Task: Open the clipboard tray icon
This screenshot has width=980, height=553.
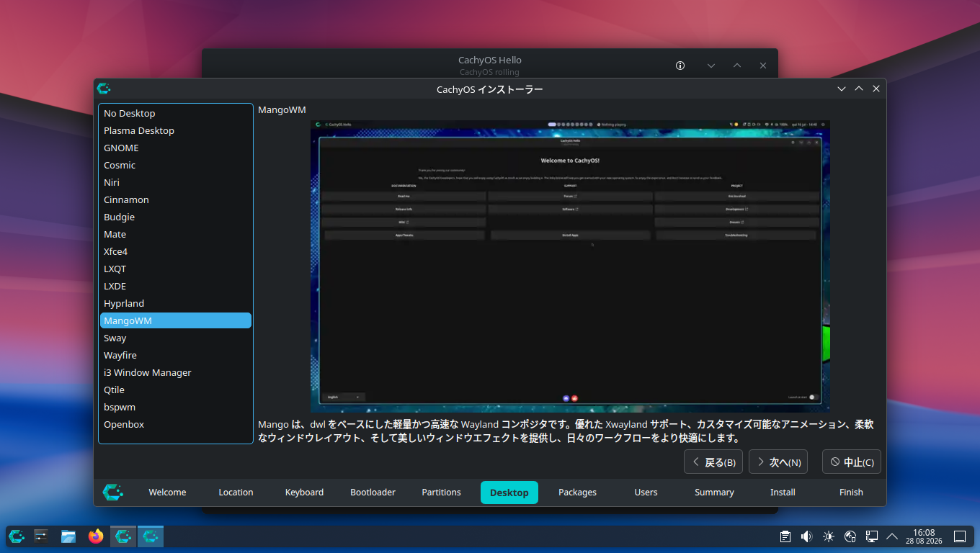Action: point(785,536)
